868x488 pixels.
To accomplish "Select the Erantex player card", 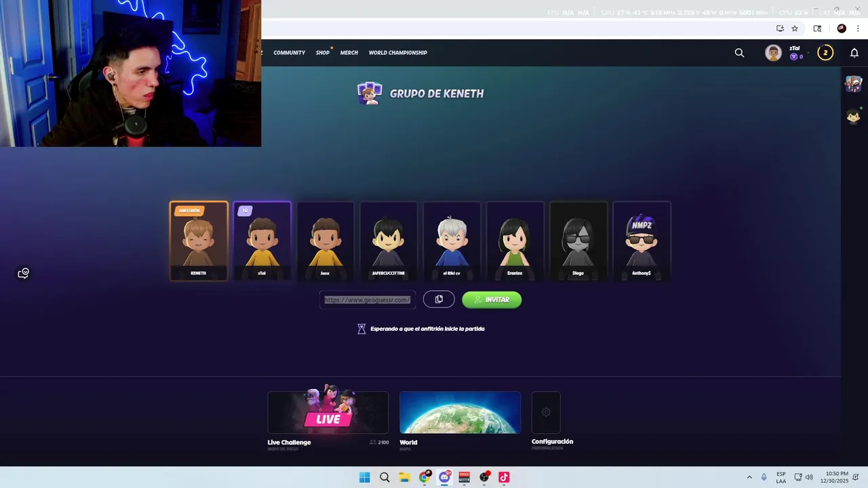I will (x=515, y=241).
